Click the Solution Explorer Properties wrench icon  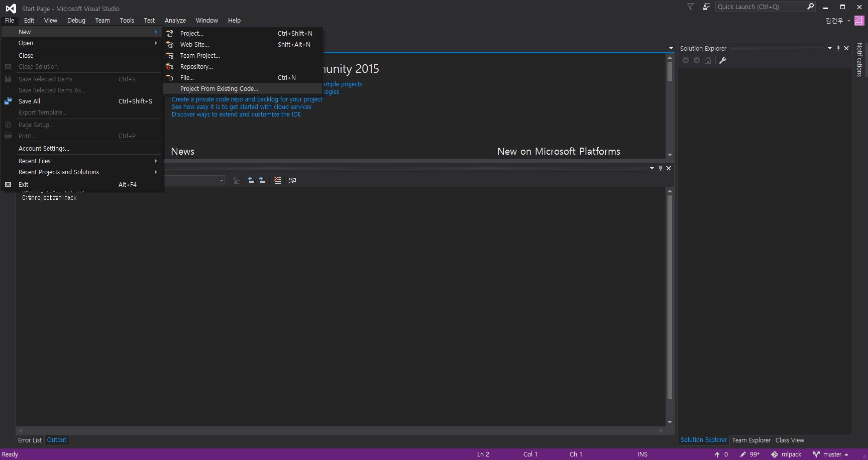point(722,61)
